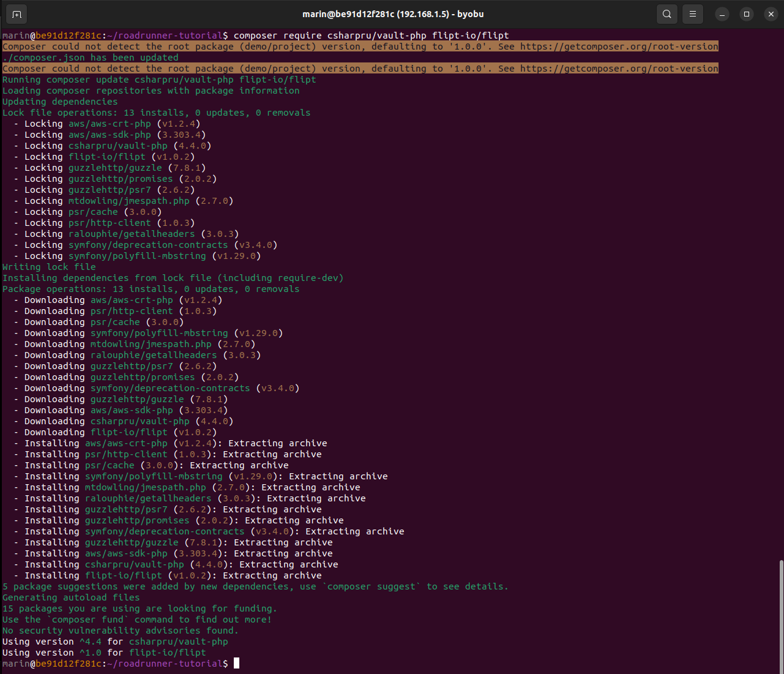
Task: Maximize the terminal window
Action: click(747, 14)
